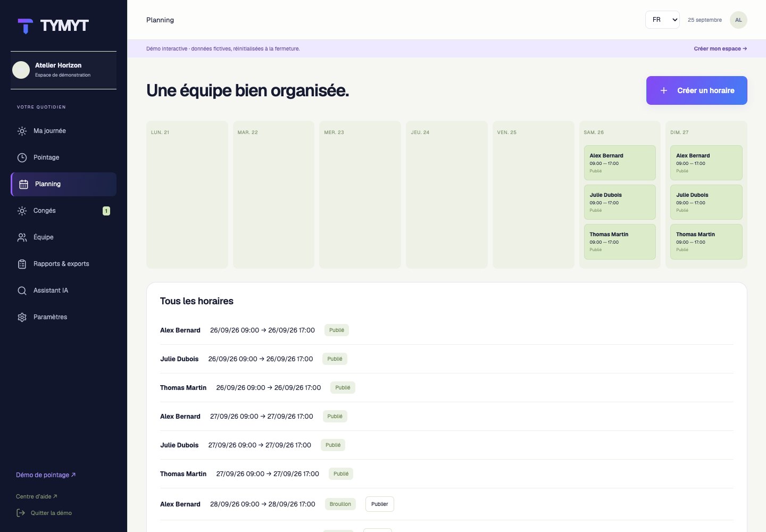Click the 'Une équipe bien organisée.' heading
This screenshot has height=532, width=766.
(x=248, y=90)
